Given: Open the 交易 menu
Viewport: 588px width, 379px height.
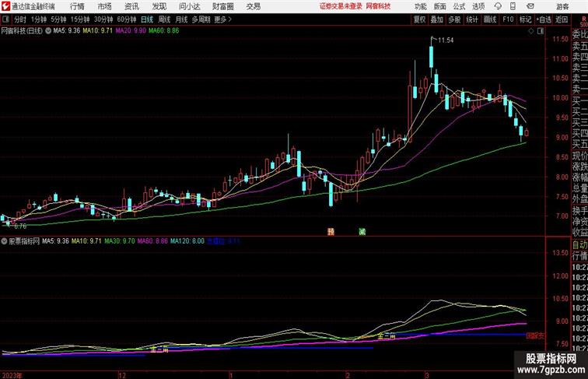Looking at the screenshot, I should pyautogui.click(x=253, y=6).
